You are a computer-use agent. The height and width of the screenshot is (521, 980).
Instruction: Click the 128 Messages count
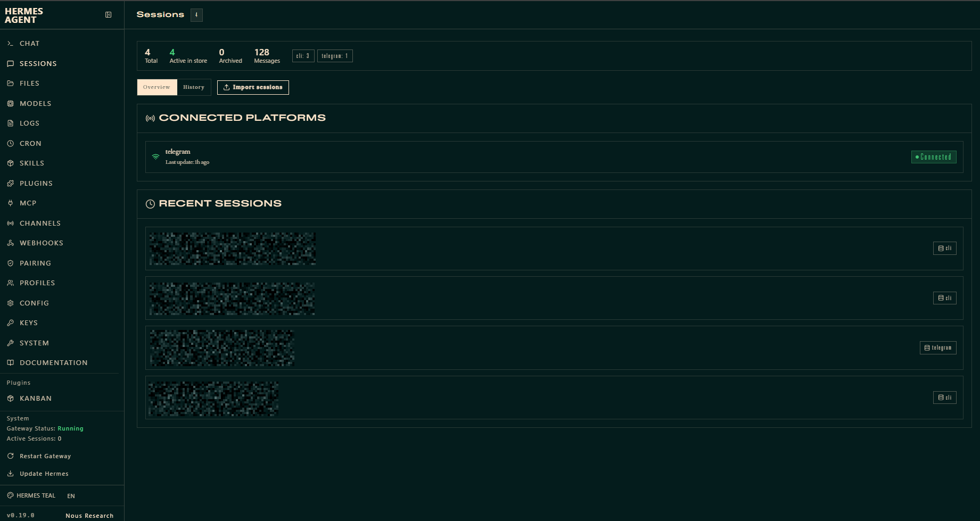click(267, 56)
